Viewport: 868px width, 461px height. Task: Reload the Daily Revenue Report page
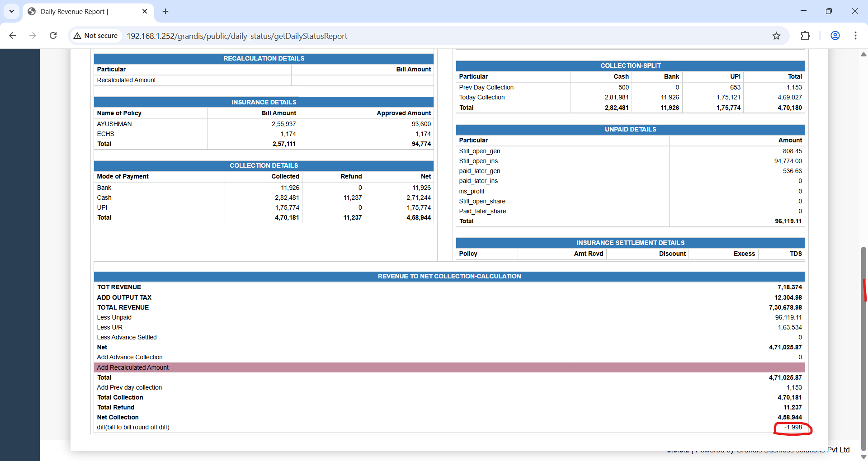coord(53,36)
